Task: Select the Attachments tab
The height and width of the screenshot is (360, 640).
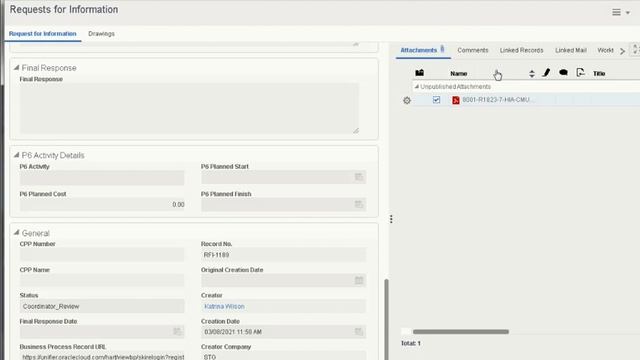Action: point(418,50)
